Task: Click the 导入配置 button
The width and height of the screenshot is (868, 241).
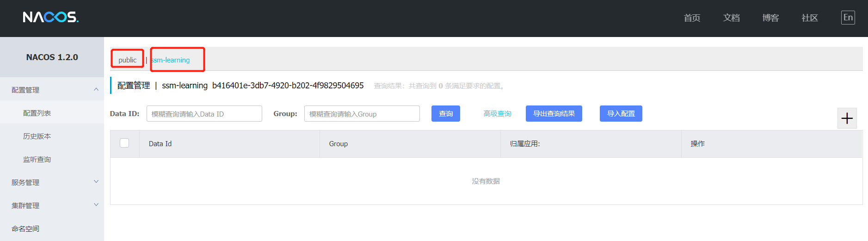Action: (621, 113)
